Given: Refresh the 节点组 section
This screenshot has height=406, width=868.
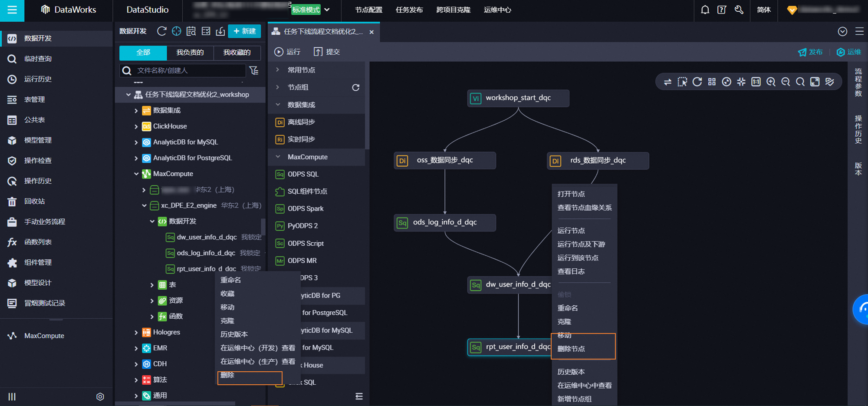Looking at the screenshot, I should (x=355, y=87).
